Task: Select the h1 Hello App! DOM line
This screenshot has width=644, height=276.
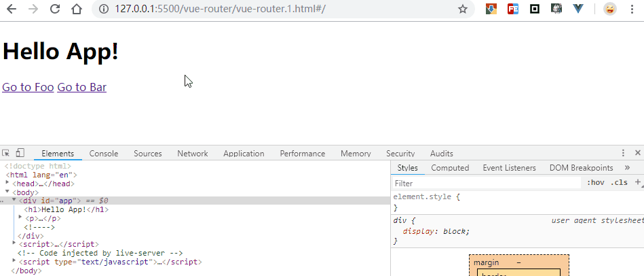Action: [67, 210]
